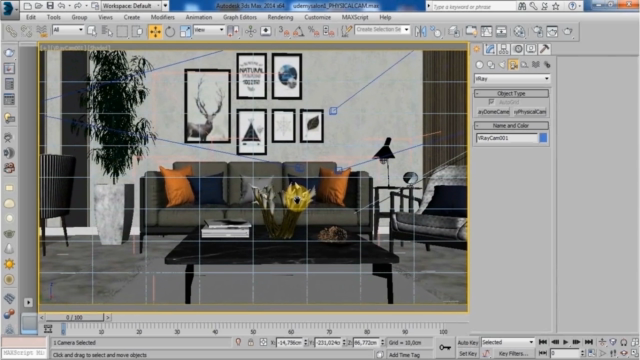Open the Selected key mode dropdown
This screenshot has width=640, height=360.
pos(507,342)
